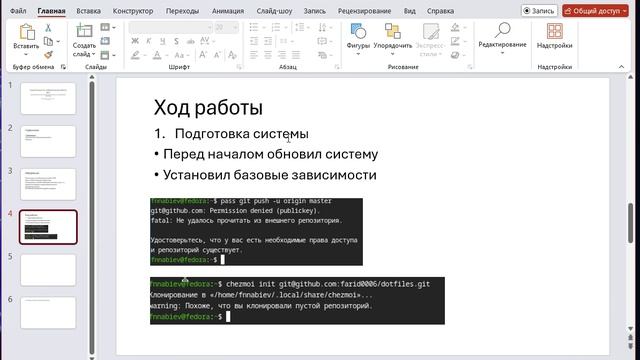Click slide title Ход работы
This screenshot has width=640, height=360.
click(x=208, y=107)
